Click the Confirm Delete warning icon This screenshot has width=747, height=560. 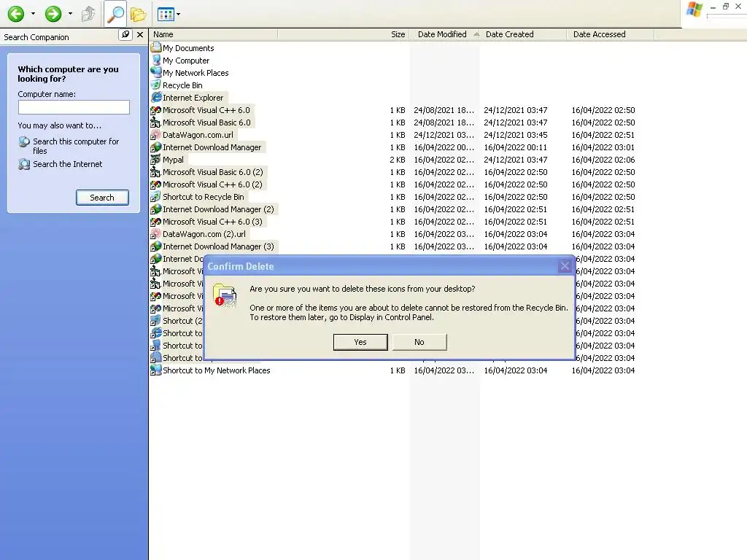coord(225,295)
